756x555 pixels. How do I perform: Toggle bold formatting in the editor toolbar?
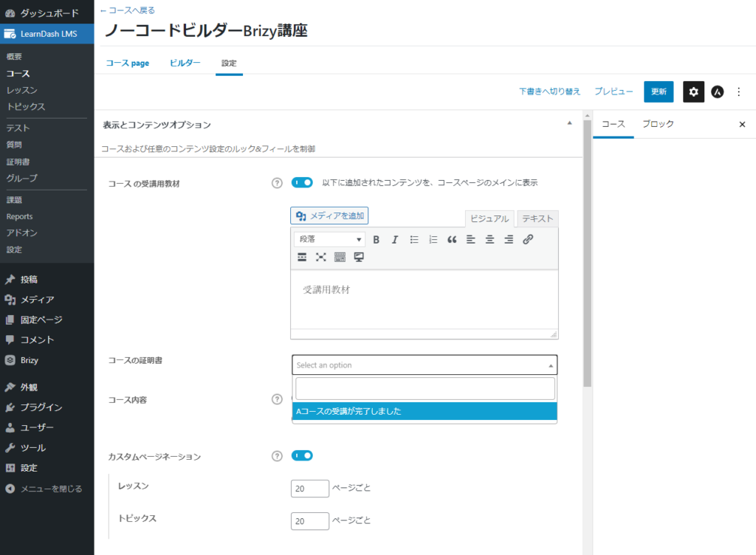(376, 239)
